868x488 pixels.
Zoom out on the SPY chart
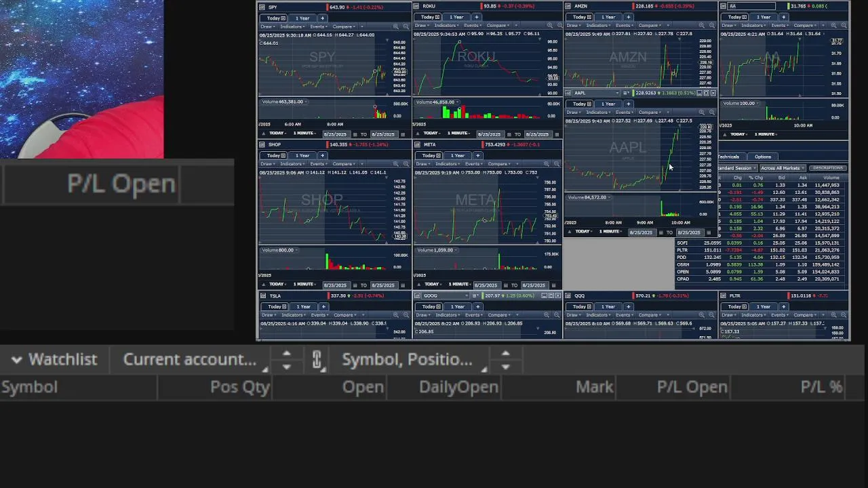(x=406, y=26)
